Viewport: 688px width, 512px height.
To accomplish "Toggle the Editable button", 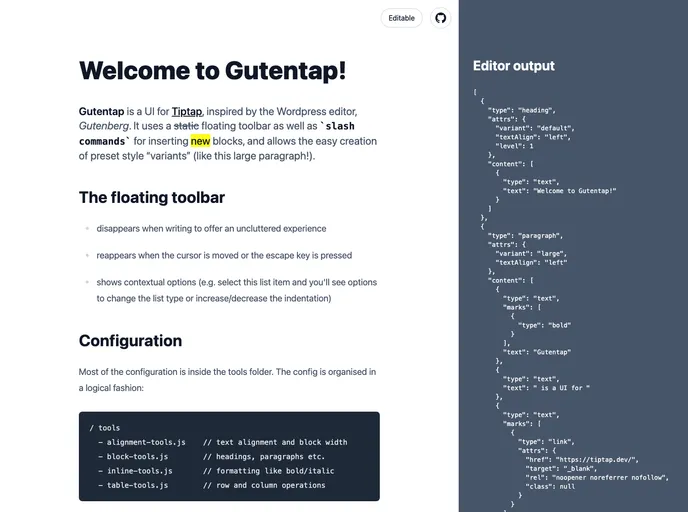I will 401,18.
